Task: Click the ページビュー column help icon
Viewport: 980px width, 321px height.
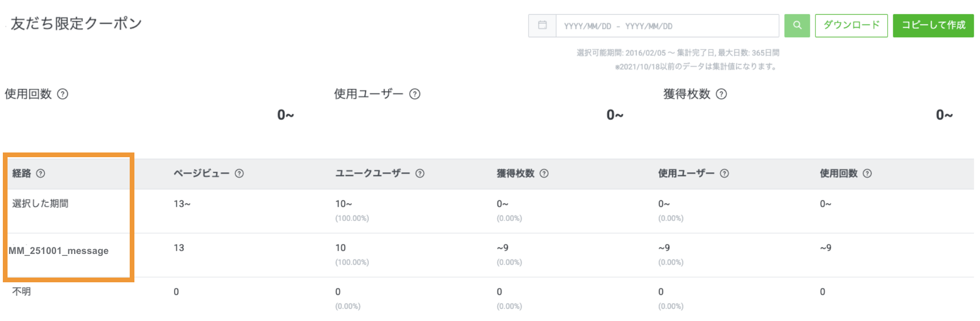Action: point(240,173)
